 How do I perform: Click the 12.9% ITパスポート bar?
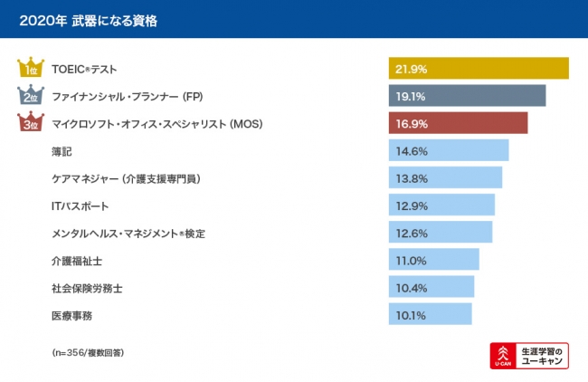coord(441,205)
